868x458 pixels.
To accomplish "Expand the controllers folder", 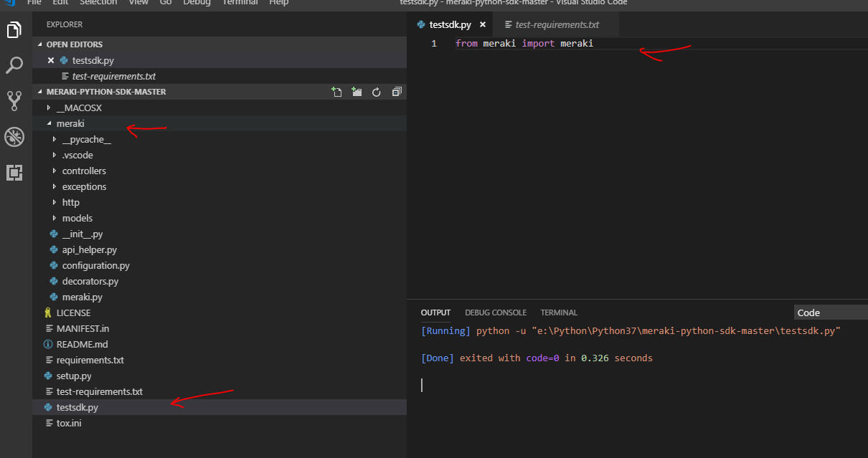I will pyautogui.click(x=83, y=171).
